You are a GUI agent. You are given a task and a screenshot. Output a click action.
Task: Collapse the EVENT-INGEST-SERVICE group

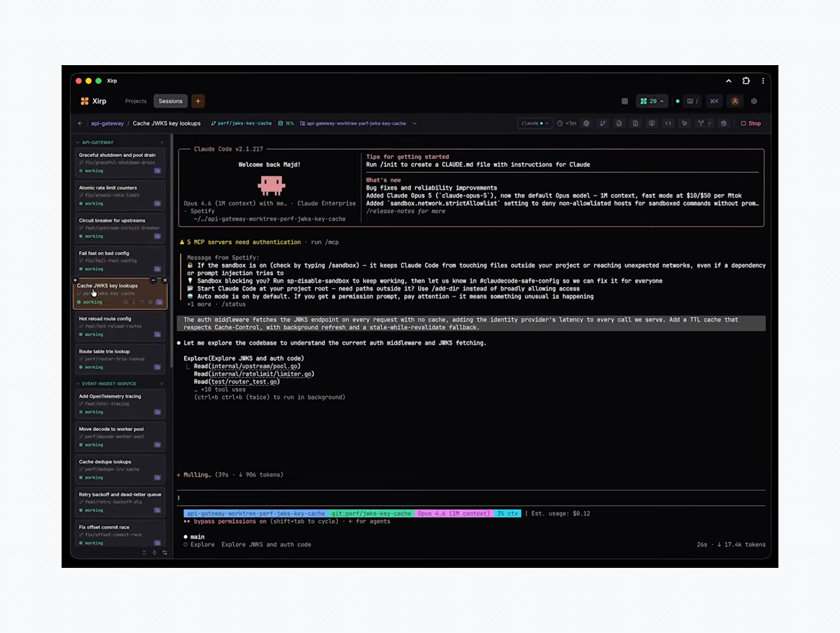78,384
